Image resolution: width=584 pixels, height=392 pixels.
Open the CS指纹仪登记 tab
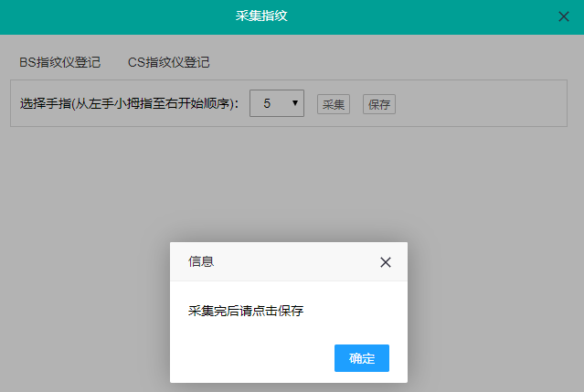(x=168, y=62)
